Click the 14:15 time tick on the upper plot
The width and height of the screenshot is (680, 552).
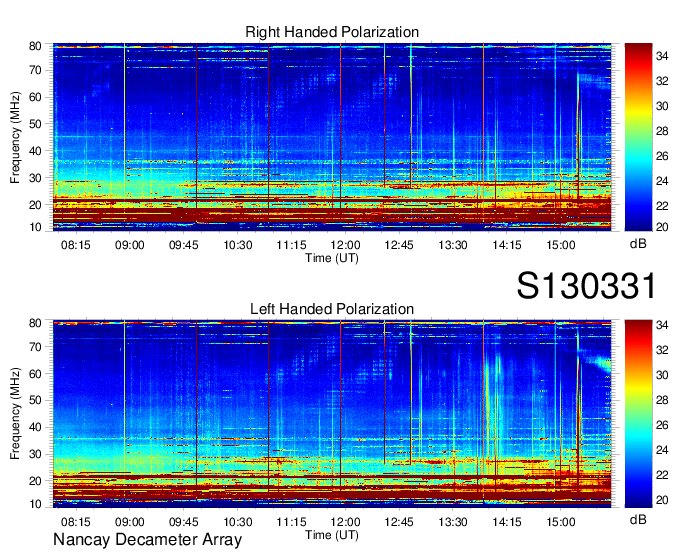point(507,245)
